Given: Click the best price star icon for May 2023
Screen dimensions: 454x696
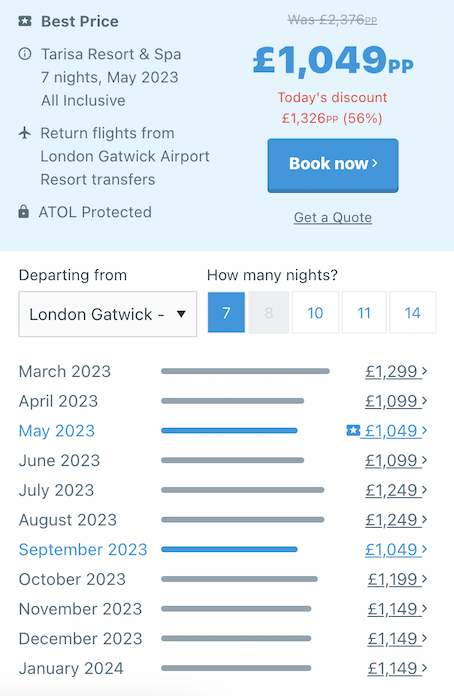Looking at the screenshot, I should 353,430.
